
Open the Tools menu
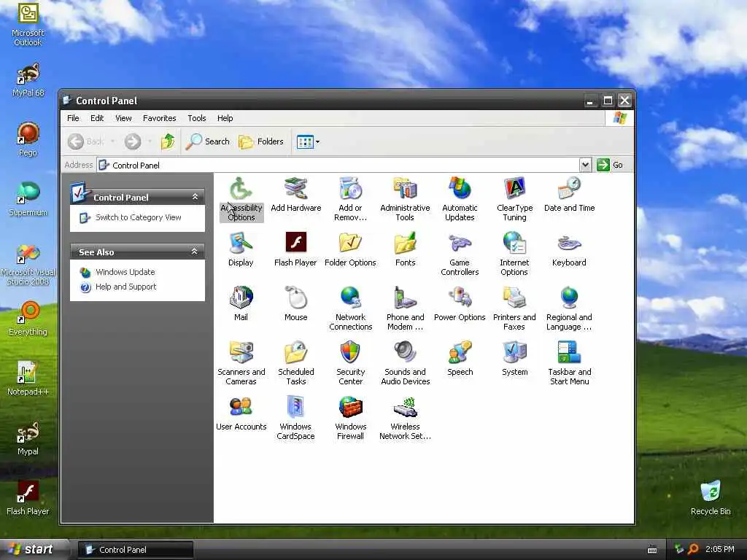[x=197, y=118]
